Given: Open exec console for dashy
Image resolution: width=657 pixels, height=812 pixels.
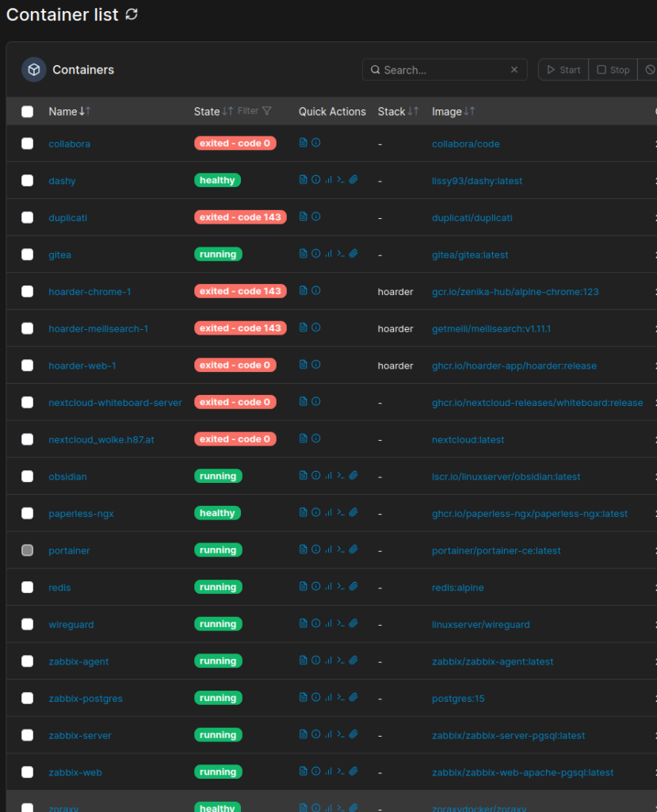Looking at the screenshot, I should click(341, 180).
